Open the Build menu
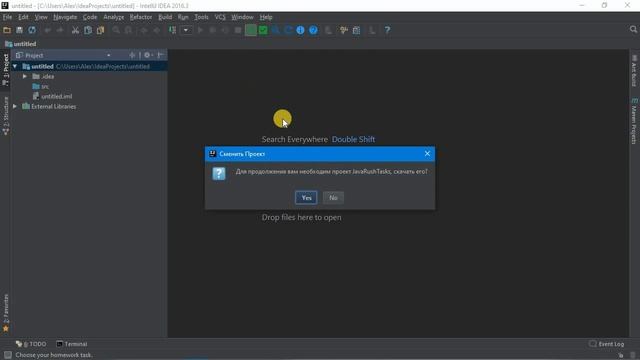 (x=165, y=17)
